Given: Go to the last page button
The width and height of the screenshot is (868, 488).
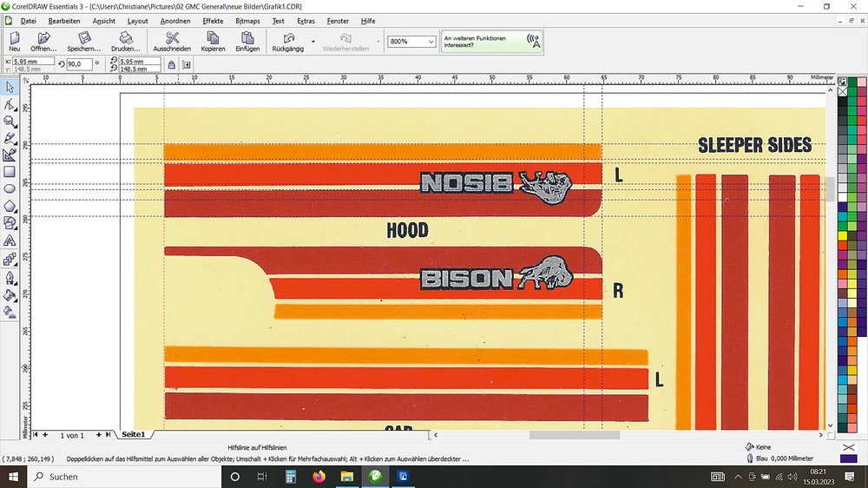Looking at the screenshot, I should click(108, 435).
